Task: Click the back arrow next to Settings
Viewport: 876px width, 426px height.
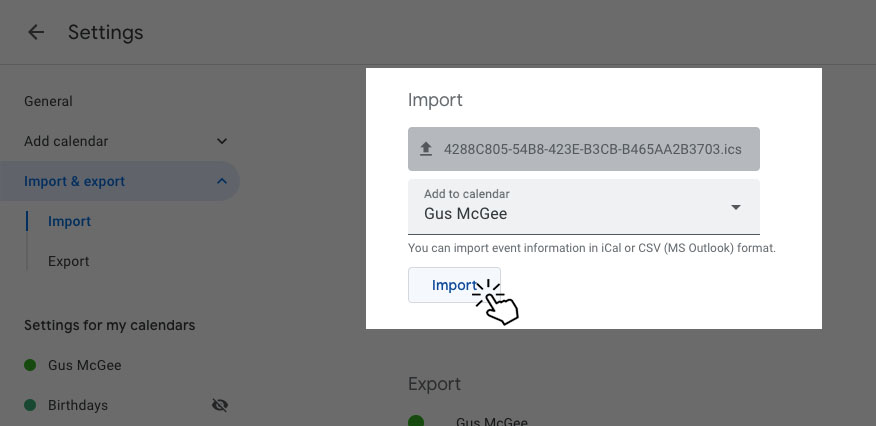Action: (36, 33)
